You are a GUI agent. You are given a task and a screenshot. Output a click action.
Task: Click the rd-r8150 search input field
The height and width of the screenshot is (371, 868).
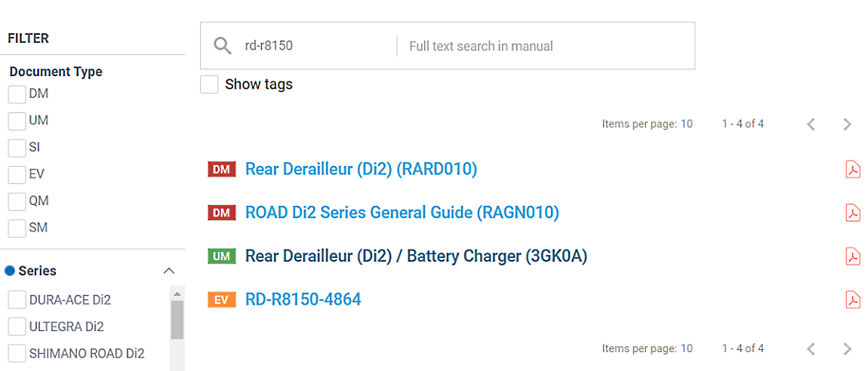tap(313, 46)
